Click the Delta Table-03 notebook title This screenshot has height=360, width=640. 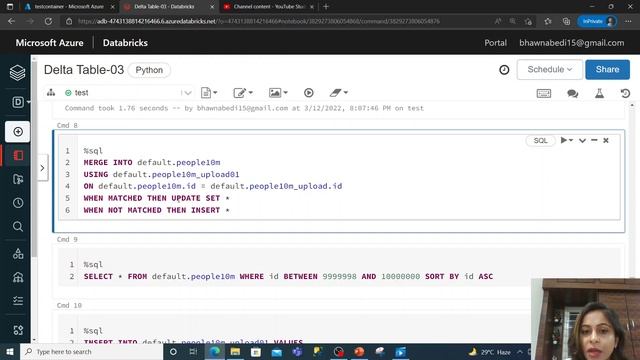pyautogui.click(x=84, y=70)
